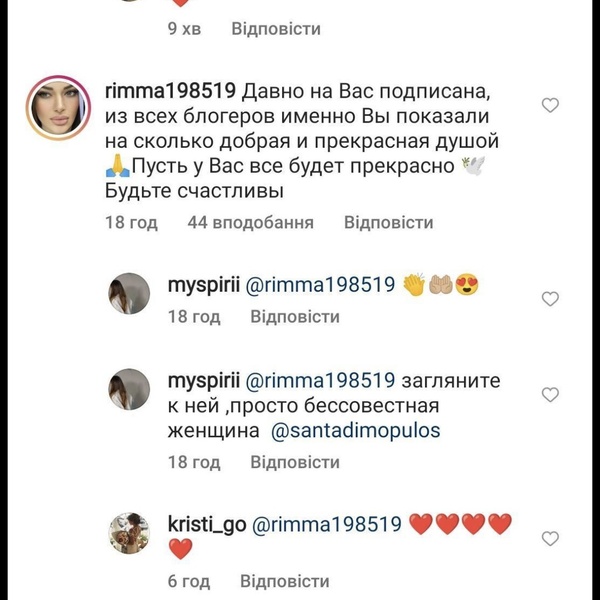The width and height of the screenshot is (600, 600).
Task: Like rimma198519's comment with the heart
Action: click(549, 105)
